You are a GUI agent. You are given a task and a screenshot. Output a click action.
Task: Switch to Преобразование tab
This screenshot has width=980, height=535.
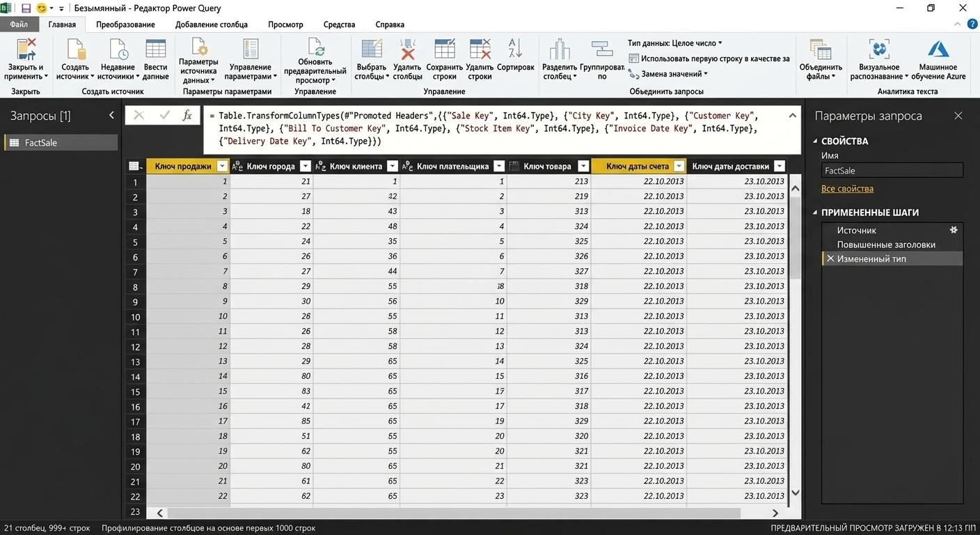(x=125, y=24)
